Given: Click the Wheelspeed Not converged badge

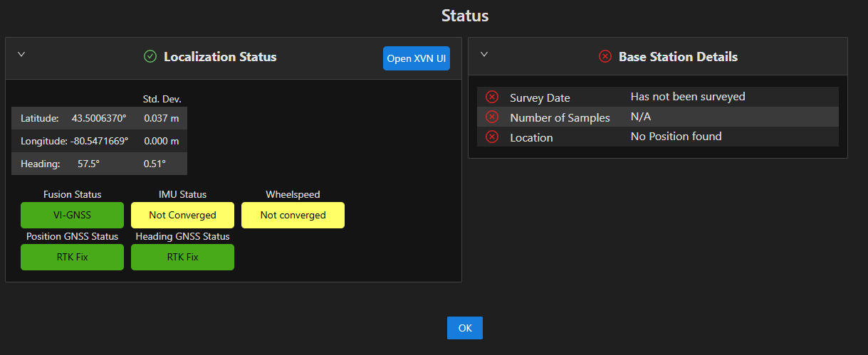Looking at the screenshot, I should 293,215.
